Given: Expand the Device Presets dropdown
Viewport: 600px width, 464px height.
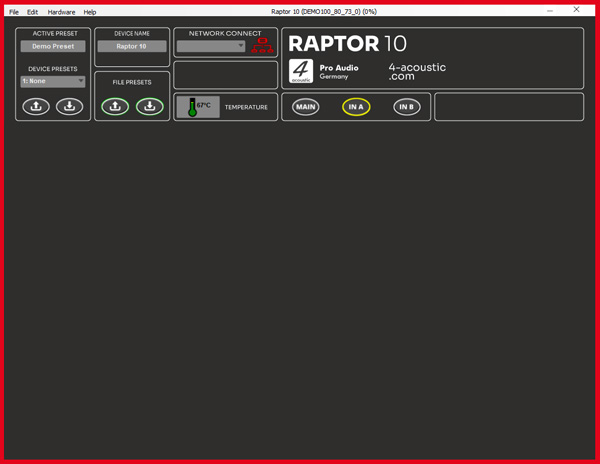Looking at the screenshot, I should [x=53, y=81].
